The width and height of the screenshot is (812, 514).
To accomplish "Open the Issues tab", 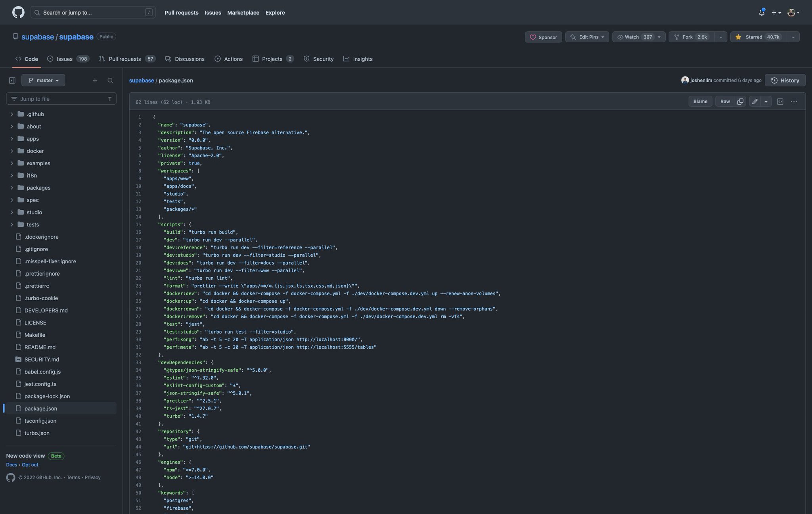I will [x=68, y=59].
